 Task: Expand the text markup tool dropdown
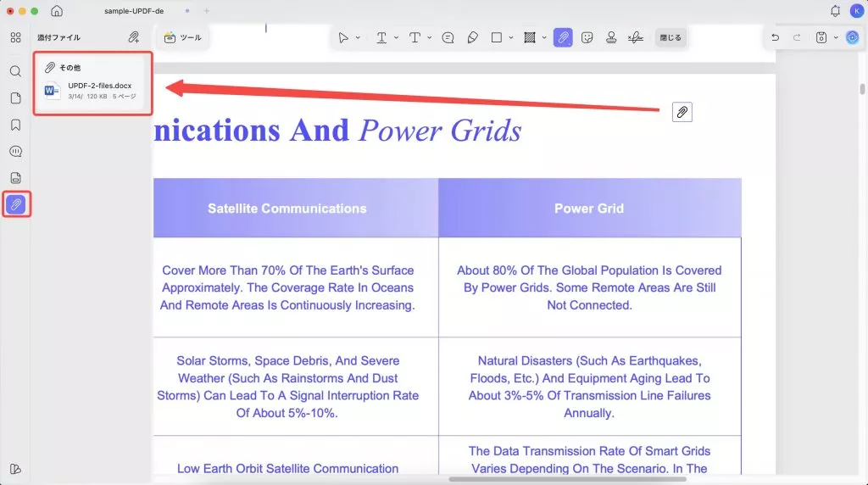coord(397,37)
